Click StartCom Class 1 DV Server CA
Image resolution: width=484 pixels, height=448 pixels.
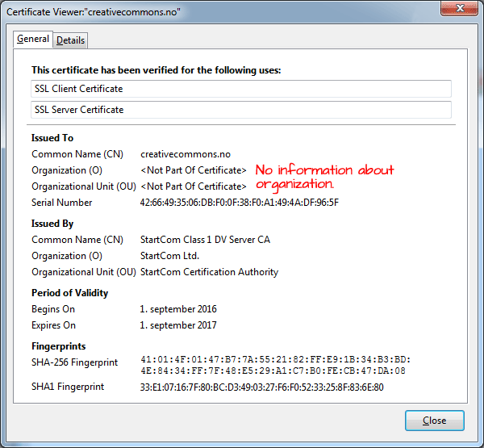pos(206,240)
